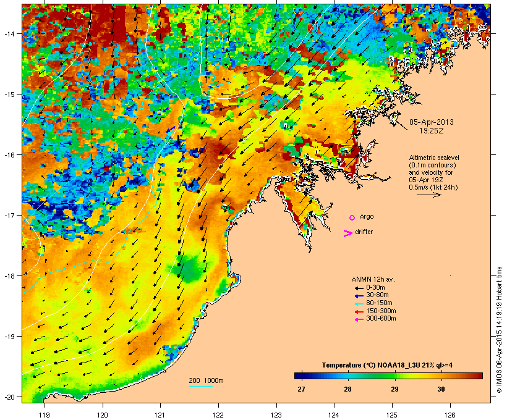507x420 pixels.
Task: Click the longitude label 119
Action: pos(45,415)
